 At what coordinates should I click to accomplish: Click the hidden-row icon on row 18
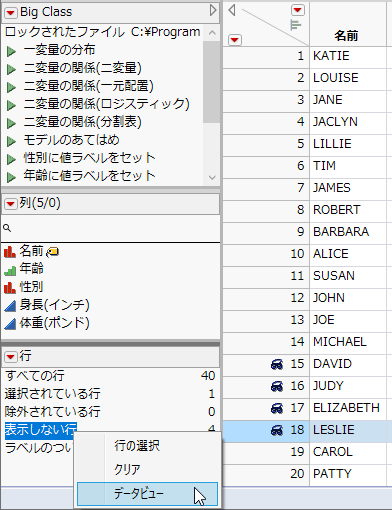277,430
